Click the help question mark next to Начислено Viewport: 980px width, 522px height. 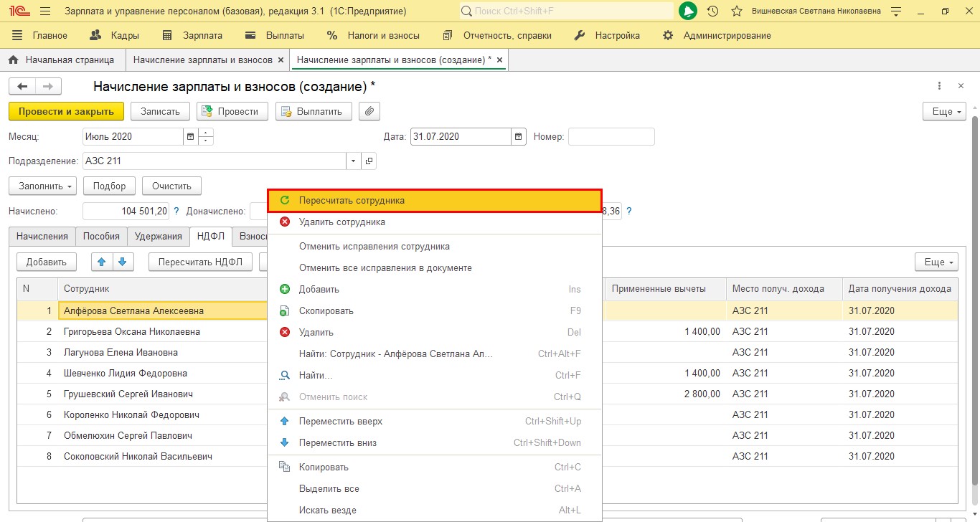coord(176,211)
